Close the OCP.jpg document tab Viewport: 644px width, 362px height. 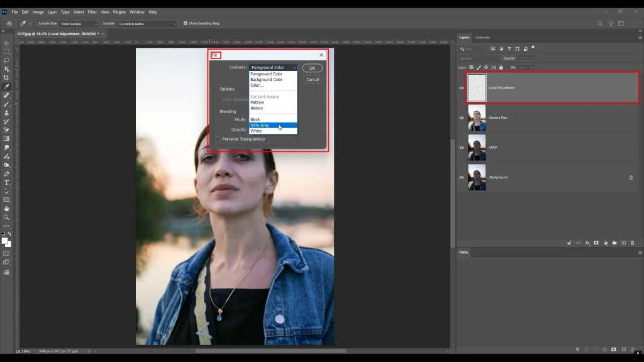103,34
